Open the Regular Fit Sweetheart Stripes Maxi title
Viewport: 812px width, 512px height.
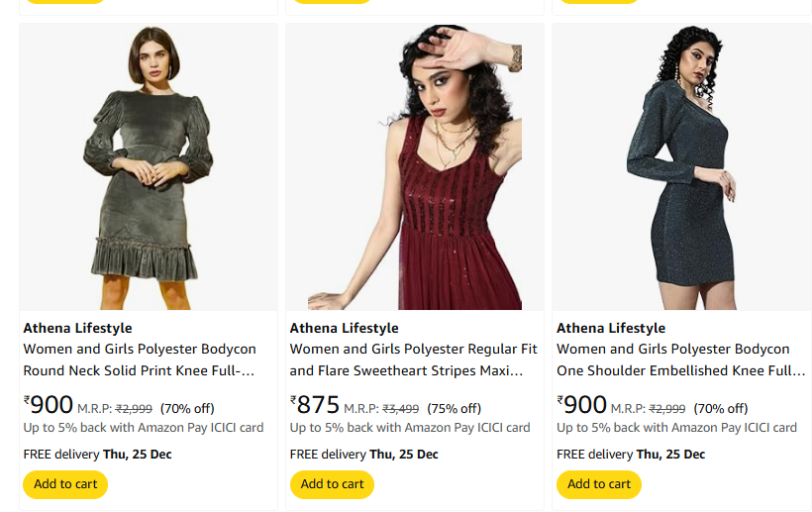coord(414,359)
